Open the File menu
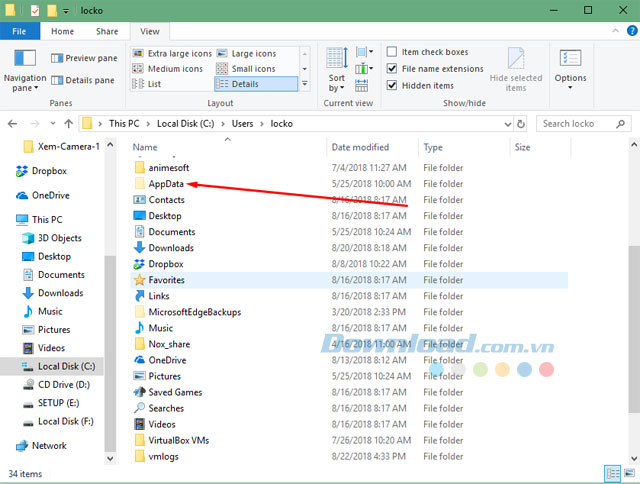Image resolution: width=640 pixels, height=484 pixels. coord(19,31)
